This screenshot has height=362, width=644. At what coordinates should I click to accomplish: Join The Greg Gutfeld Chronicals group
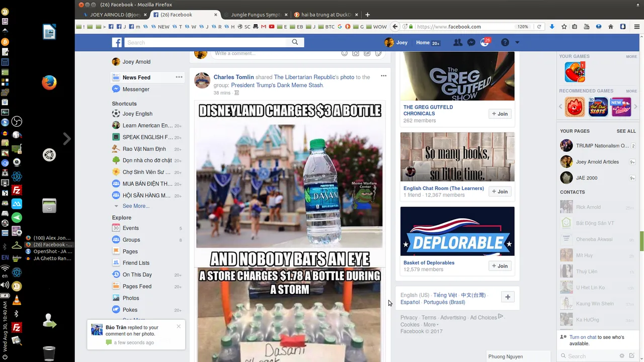point(500,114)
